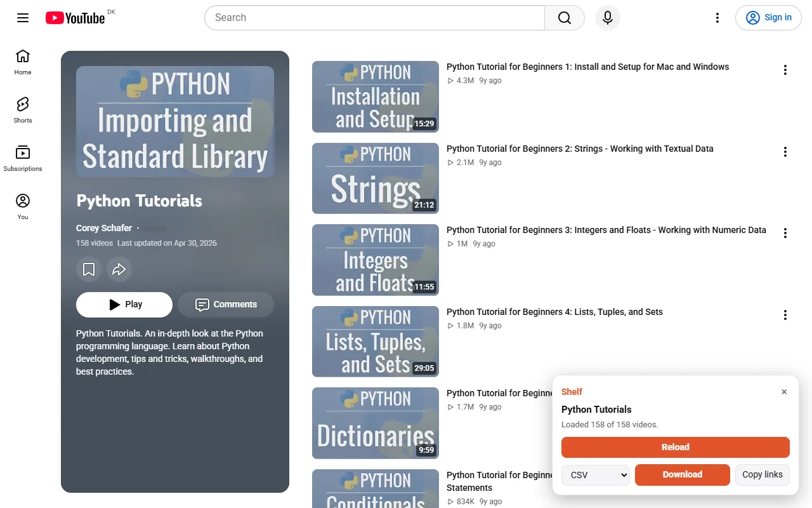This screenshot has height=508, width=812.
Task: Open the header settings three-dot menu
Action: (x=717, y=18)
